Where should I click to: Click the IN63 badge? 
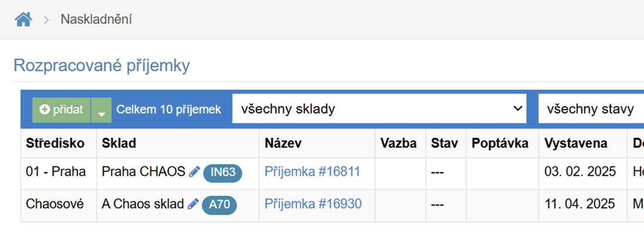pyautogui.click(x=223, y=172)
